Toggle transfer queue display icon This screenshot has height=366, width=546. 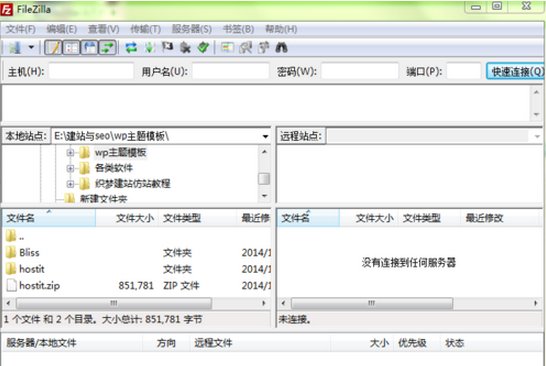(108, 47)
